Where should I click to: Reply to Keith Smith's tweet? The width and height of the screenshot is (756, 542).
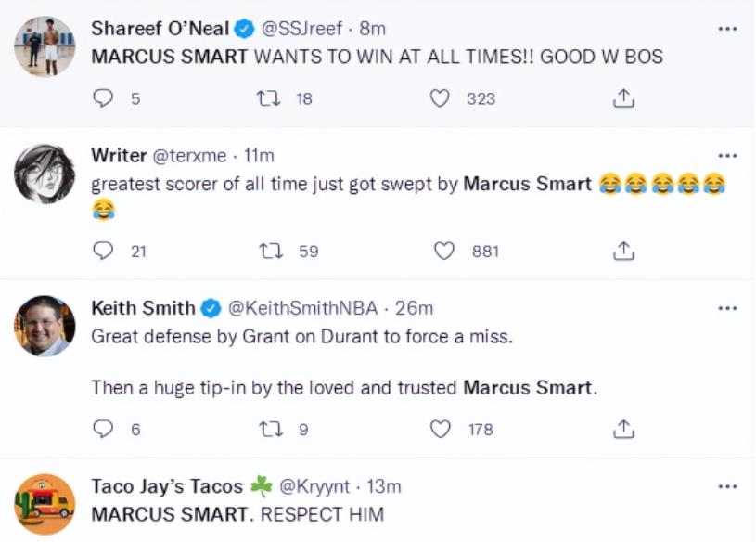coord(105,429)
